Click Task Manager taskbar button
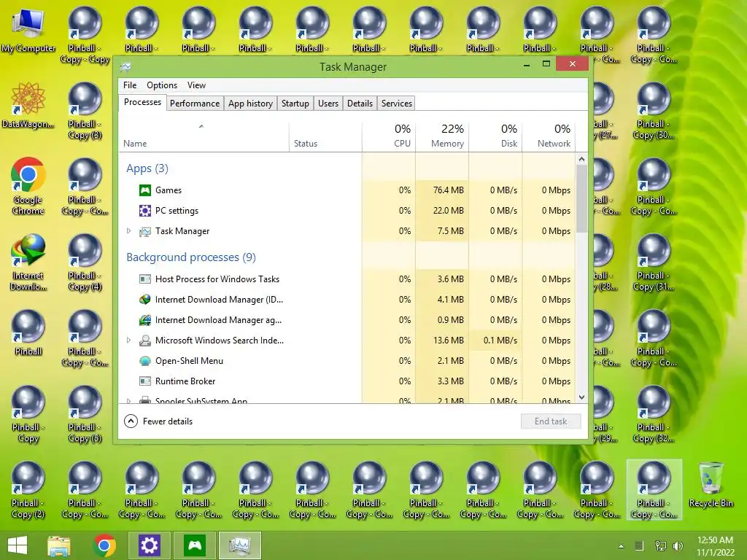The height and width of the screenshot is (560, 747). pyautogui.click(x=239, y=545)
